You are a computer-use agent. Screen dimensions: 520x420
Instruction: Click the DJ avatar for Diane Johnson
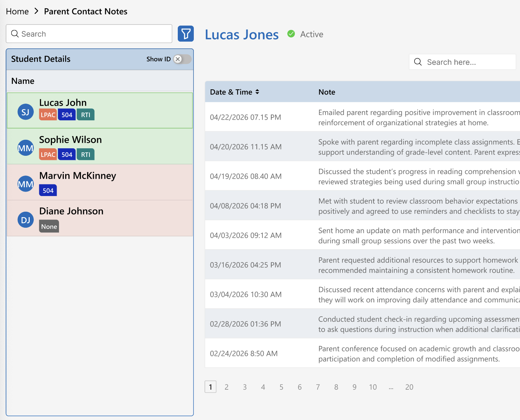click(x=26, y=220)
